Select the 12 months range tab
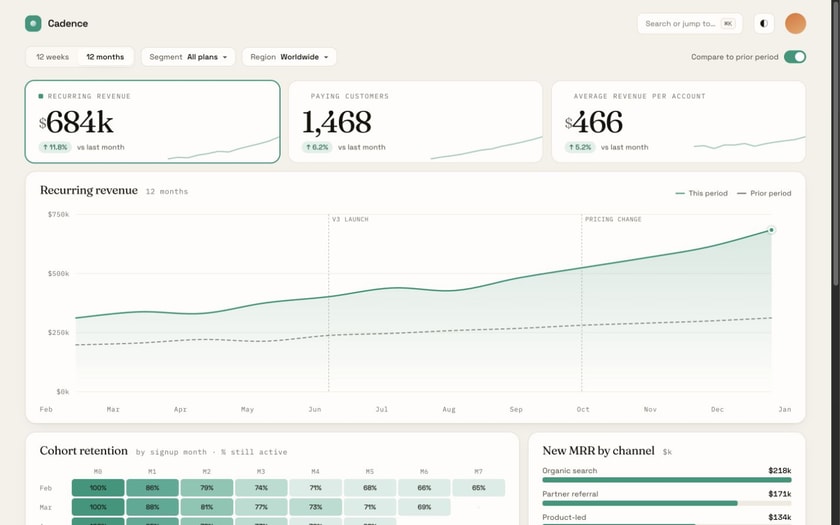This screenshot has width=840, height=525. click(x=105, y=57)
